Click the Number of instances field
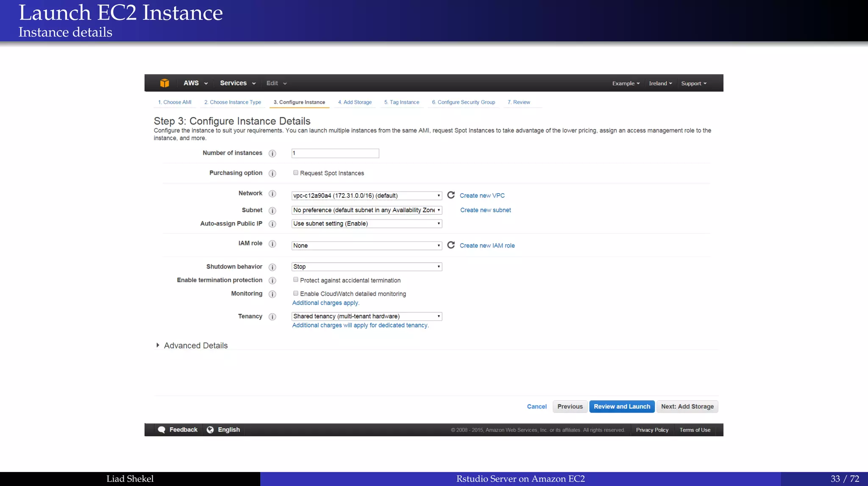 point(335,153)
